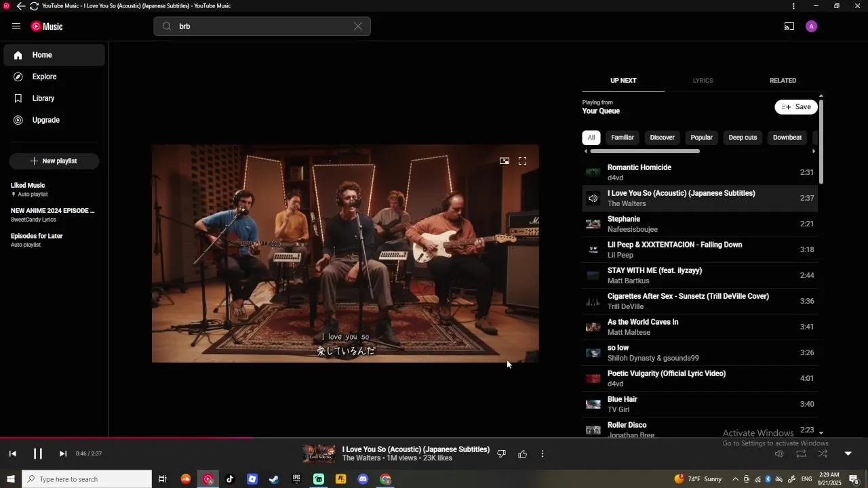868x488 pixels.
Task: Open the app's three-dot menu in title bar
Action: 793,6
